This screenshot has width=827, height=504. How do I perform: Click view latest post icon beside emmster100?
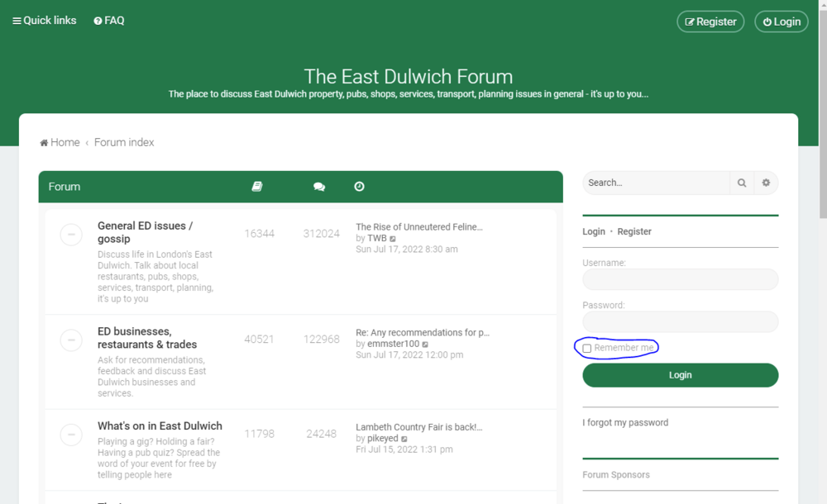426,345
